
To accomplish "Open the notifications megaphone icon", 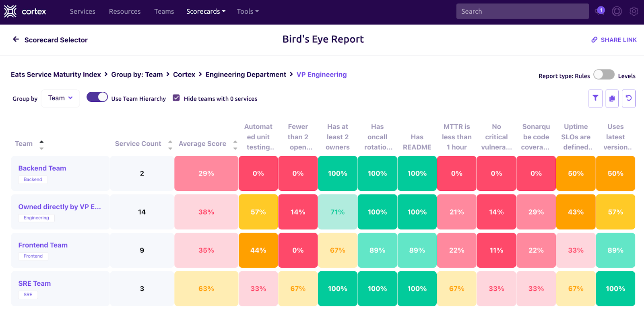I will point(600,11).
